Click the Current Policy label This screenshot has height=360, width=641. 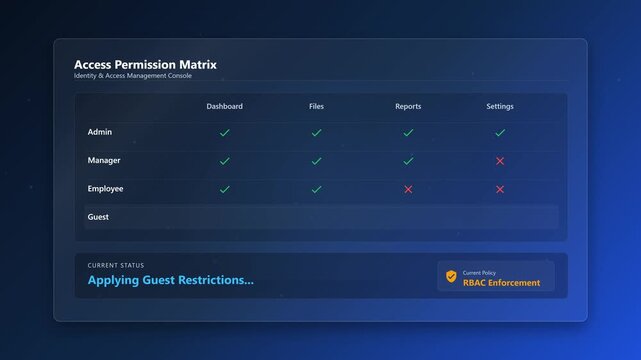(x=479, y=273)
